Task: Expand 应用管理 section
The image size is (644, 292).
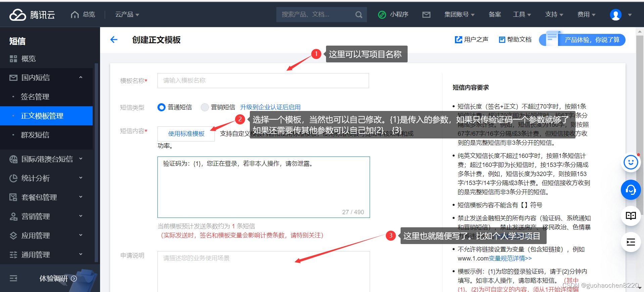Action: pos(46,235)
